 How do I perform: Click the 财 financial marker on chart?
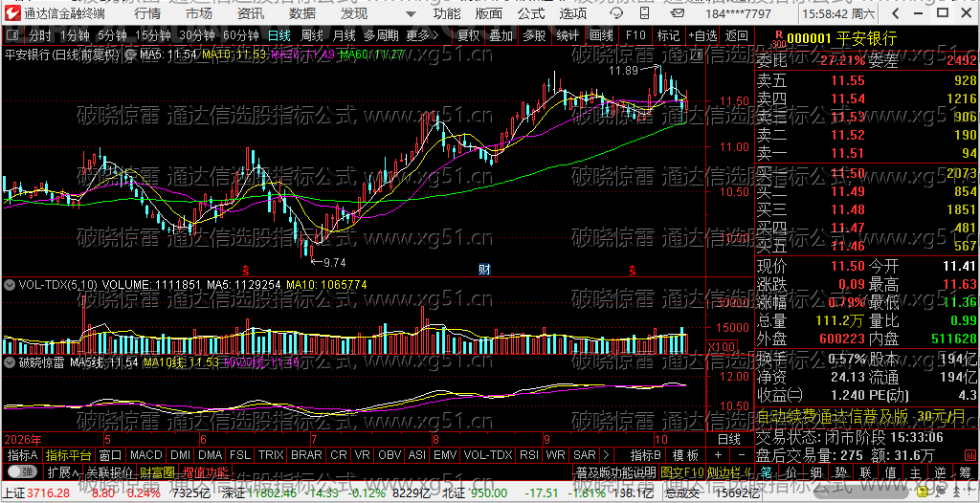click(483, 270)
